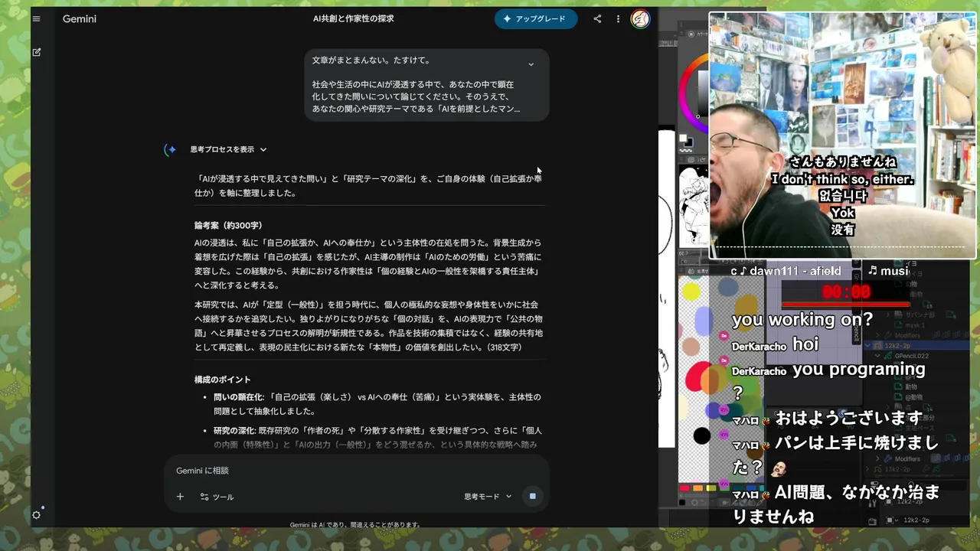Click the bullet label 研究の深化

pyautogui.click(x=235, y=431)
